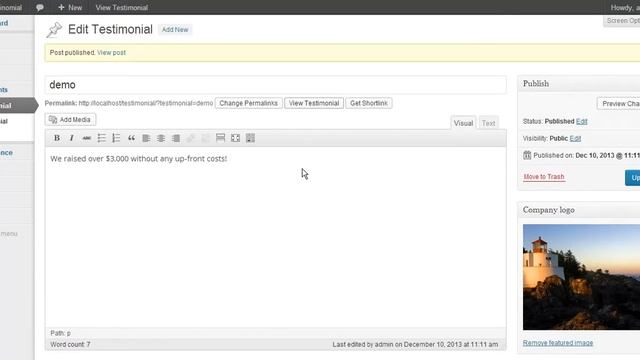The width and height of the screenshot is (640, 360).
Task: Toggle bold formatting in editor toolbar
Action: [57, 138]
